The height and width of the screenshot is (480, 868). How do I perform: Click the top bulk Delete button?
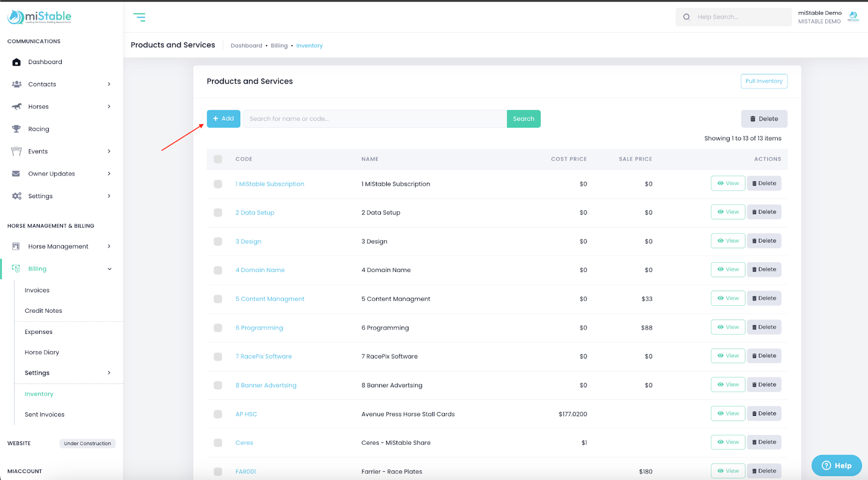pos(764,119)
